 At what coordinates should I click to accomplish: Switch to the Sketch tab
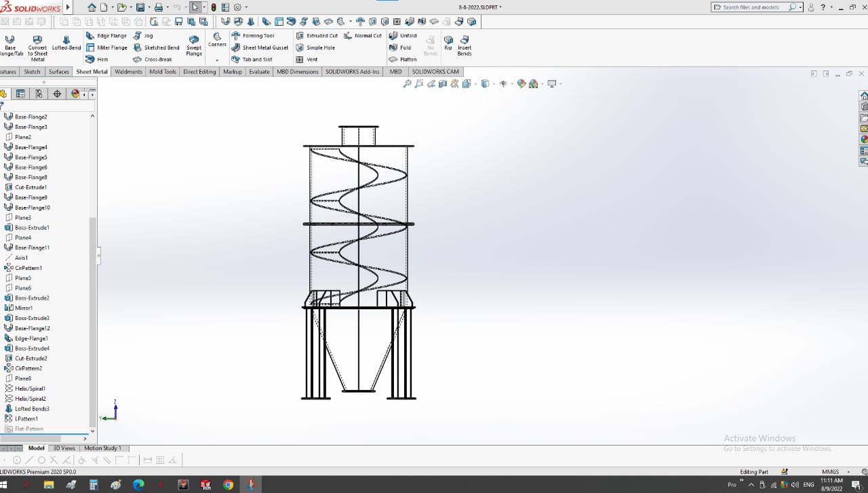pos(33,71)
